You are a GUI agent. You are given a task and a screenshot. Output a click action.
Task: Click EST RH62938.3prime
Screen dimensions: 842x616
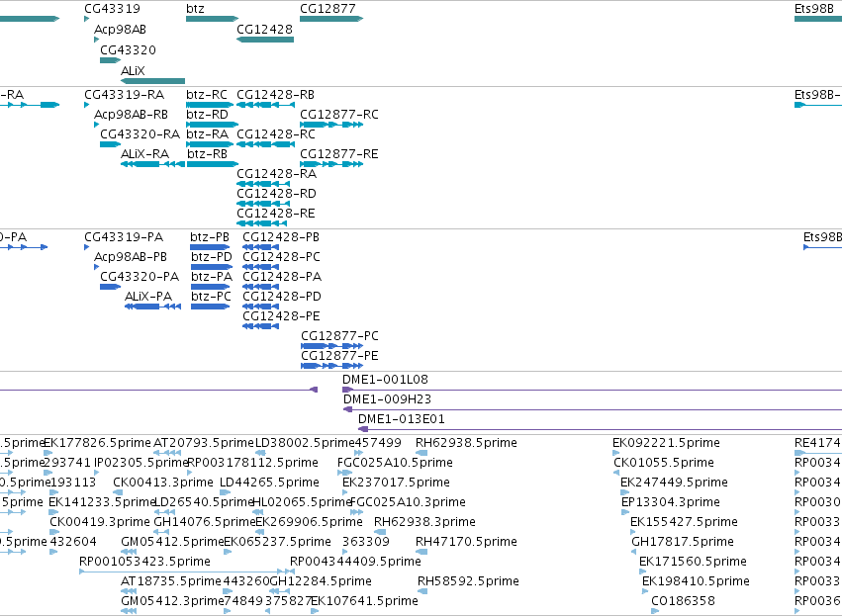[380, 533]
